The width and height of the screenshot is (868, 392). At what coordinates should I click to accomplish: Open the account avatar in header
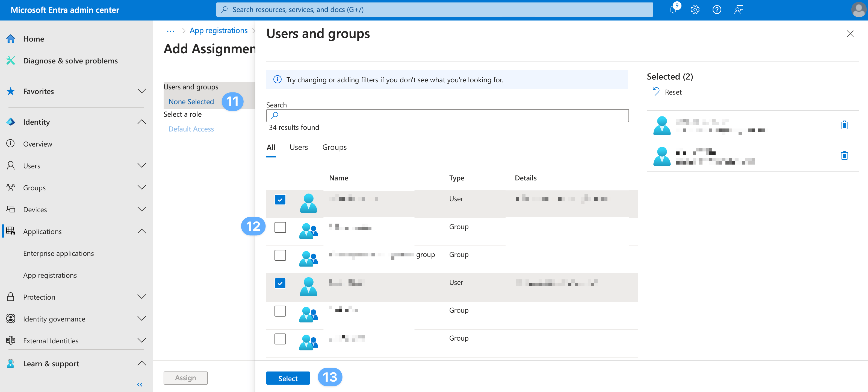point(858,10)
